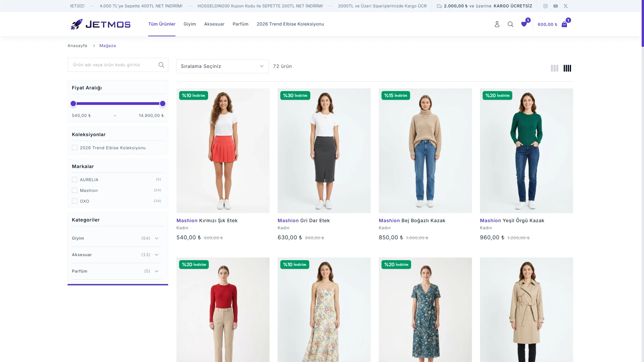The height and width of the screenshot is (362, 644).
Task: Open the Tüm Ürünler menu item
Action: click(x=162, y=24)
